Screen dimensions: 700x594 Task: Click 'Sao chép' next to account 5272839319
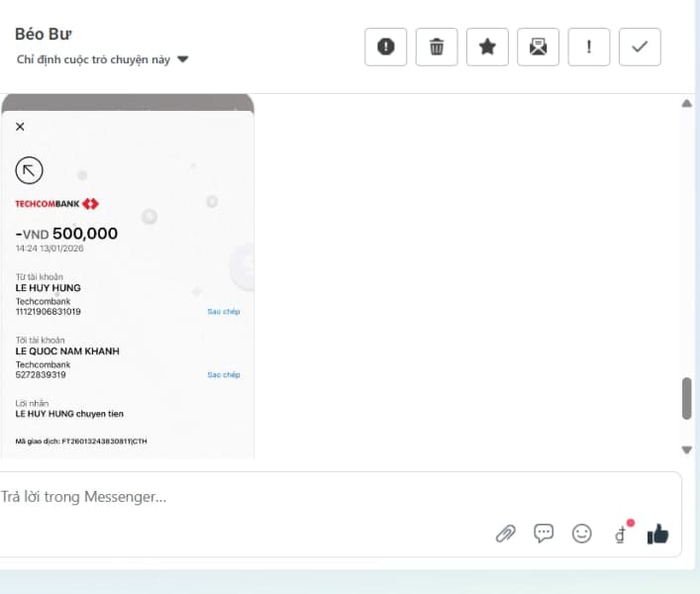(x=224, y=375)
